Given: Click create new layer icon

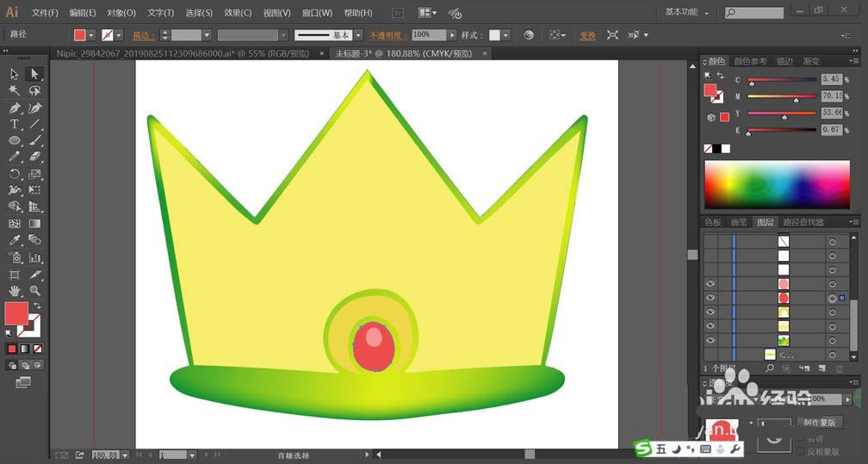Looking at the screenshot, I should 822,368.
